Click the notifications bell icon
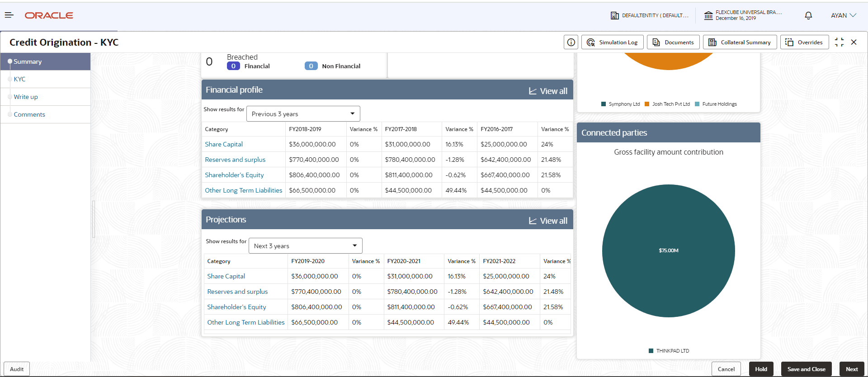The image size is (868, 377). coord(808,15)
